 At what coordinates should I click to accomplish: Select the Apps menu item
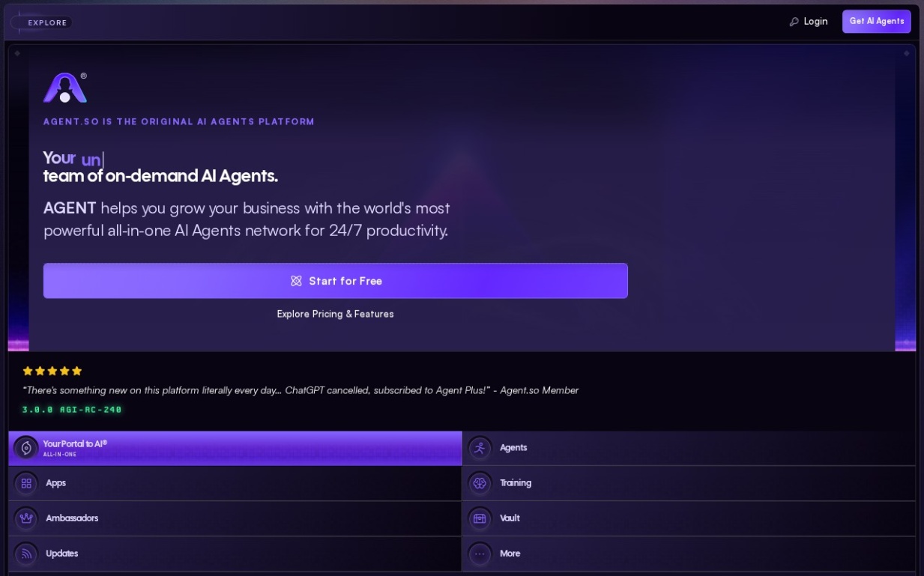click(x=235, y=483)
